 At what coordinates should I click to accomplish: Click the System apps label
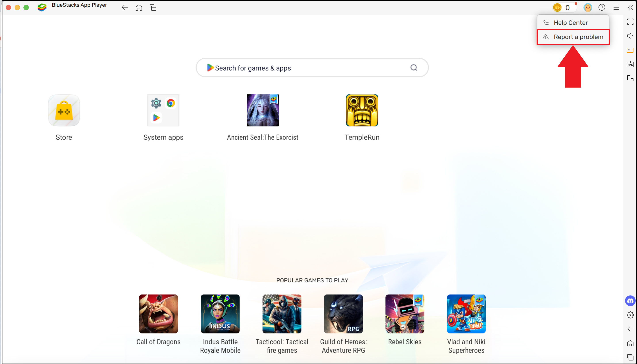point(163,138)
